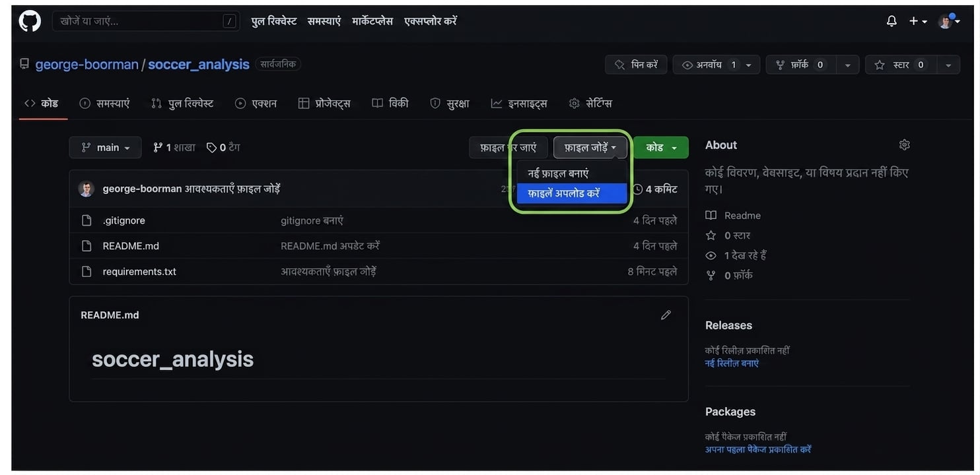Open the Readme link in About
The height and width of the screenshot is (475, 980).
(x=733, y=216)
